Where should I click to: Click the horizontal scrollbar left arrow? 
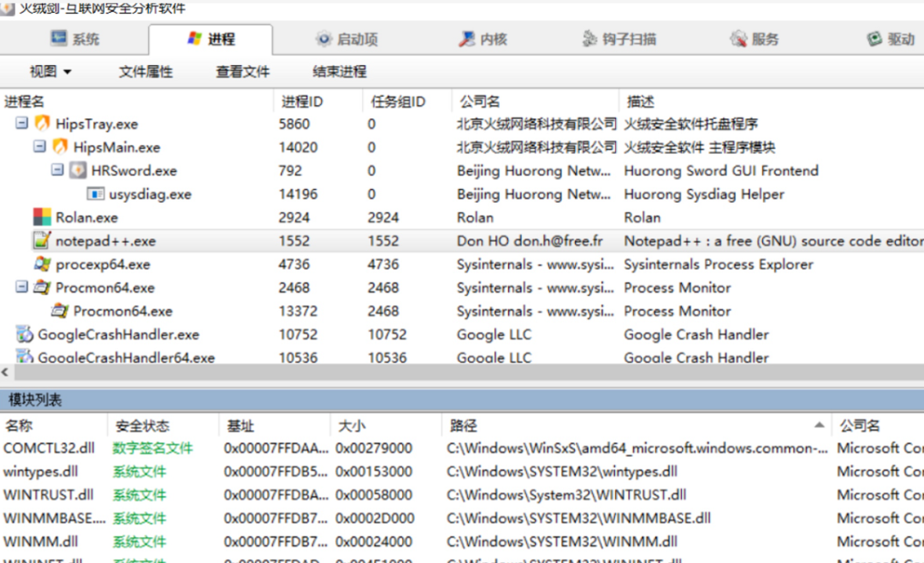[5, 372]
